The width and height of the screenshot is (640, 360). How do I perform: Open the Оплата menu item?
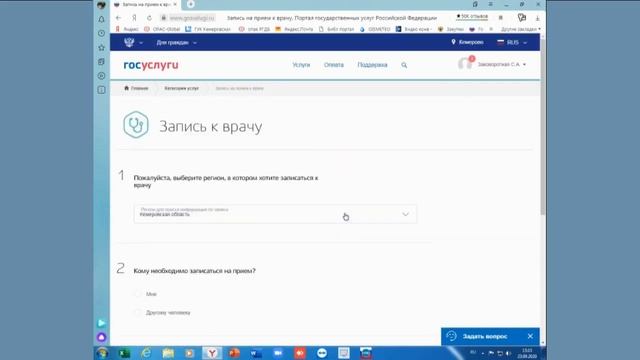tap(334, 65)
